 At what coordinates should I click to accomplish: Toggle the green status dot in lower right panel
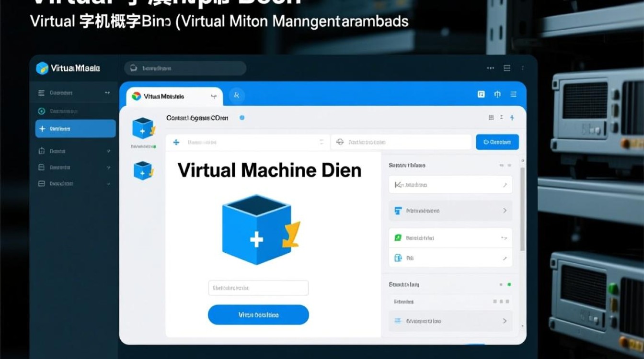point(509,284)
